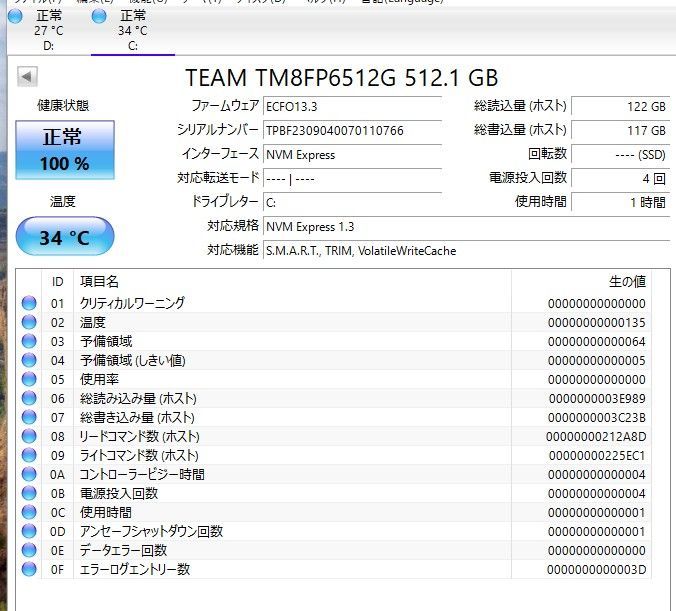676x611 pixels.
Task: Click the blue status orb for drive C:
Action: click(x=99, y=16)
